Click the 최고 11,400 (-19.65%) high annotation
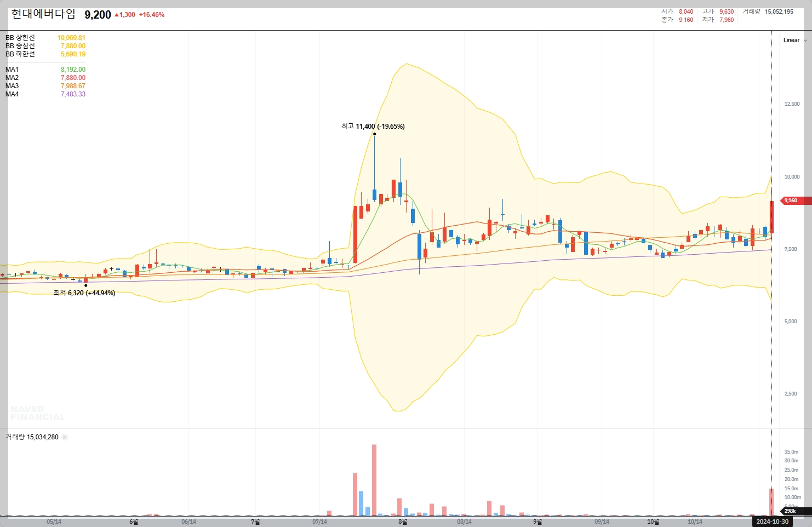812x527 pixels. click(x=373, y=127)
